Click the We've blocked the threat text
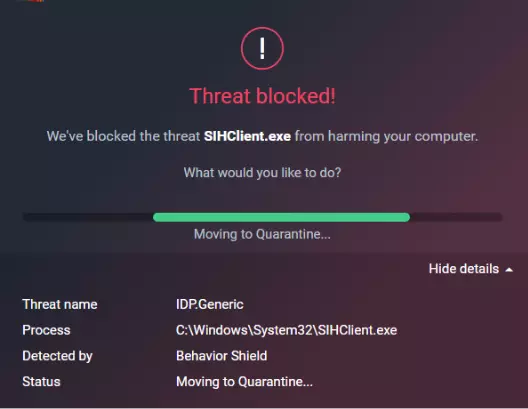 (123, 136)
